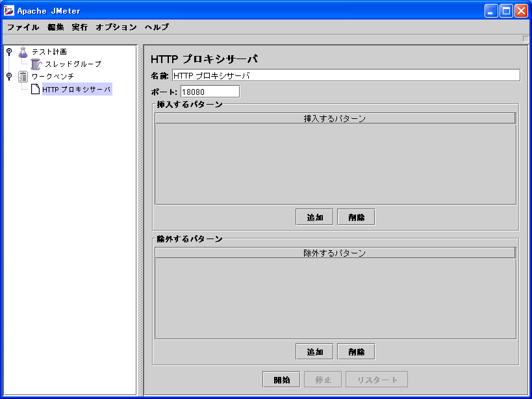
Task: Maximize the Apache JMeter window
Action: click(x=506, y=11)
